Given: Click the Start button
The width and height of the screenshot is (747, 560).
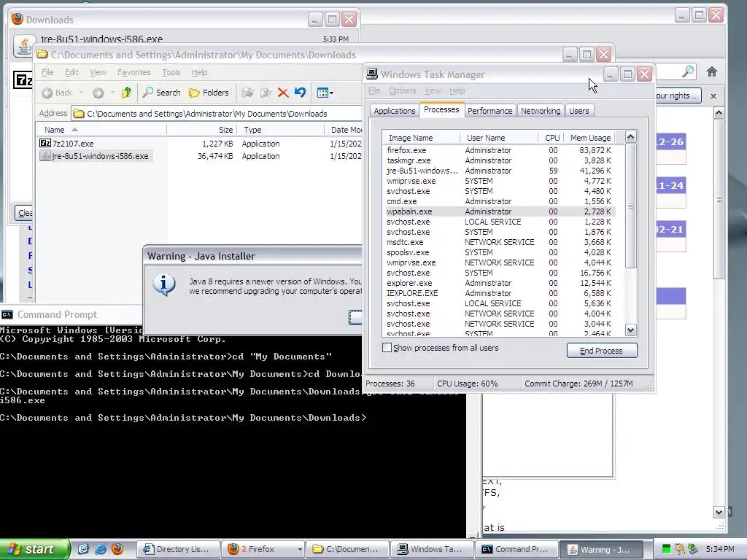Looking at the screenshot, I should click(x=34, y=549).
